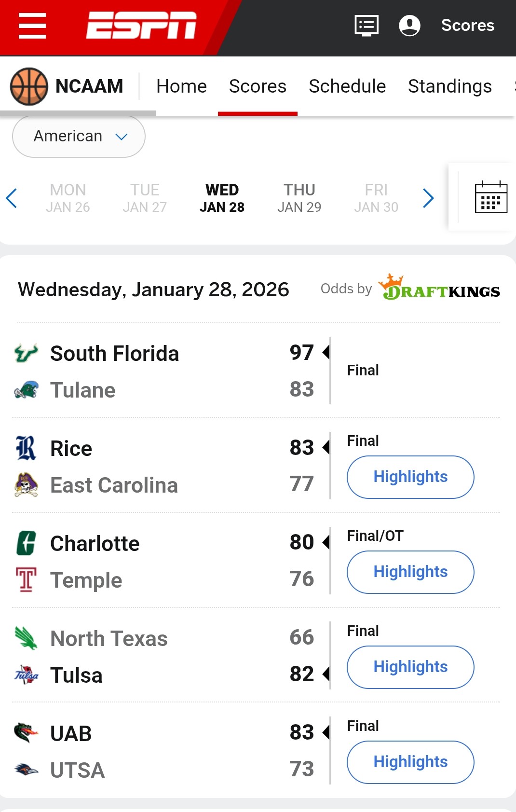Open the news feed icon

click(367, 25)
